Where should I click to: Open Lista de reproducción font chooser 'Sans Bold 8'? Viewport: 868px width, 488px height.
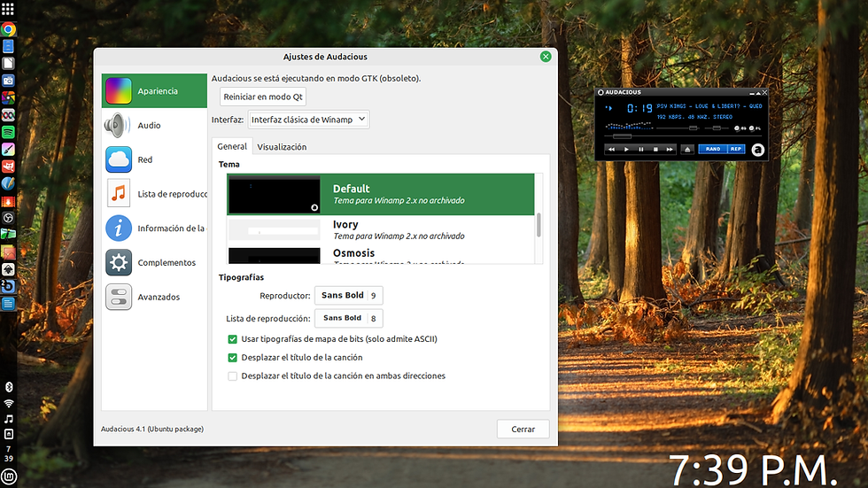pyautogui.click(x=349, y=318)
